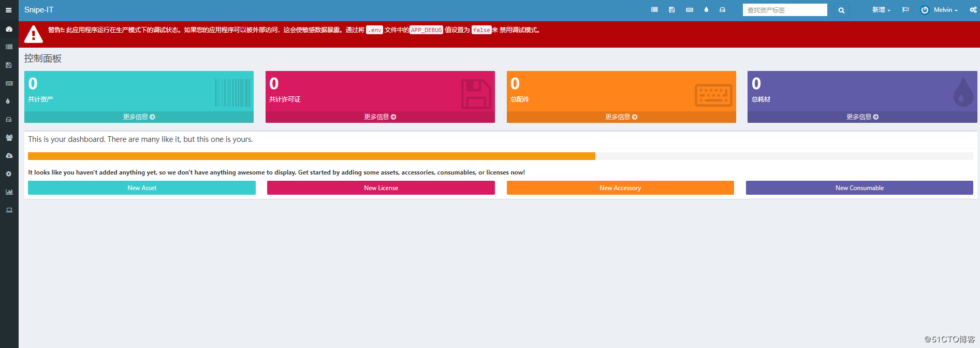
Task: Click the large barcode graphic in assets card
Action: 232,93
